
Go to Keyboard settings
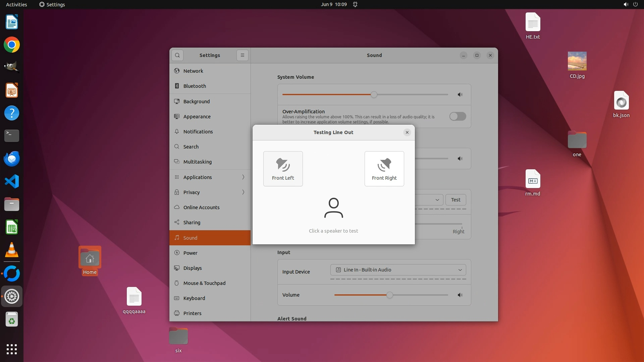pyautogui.click(x=194, y=298)
